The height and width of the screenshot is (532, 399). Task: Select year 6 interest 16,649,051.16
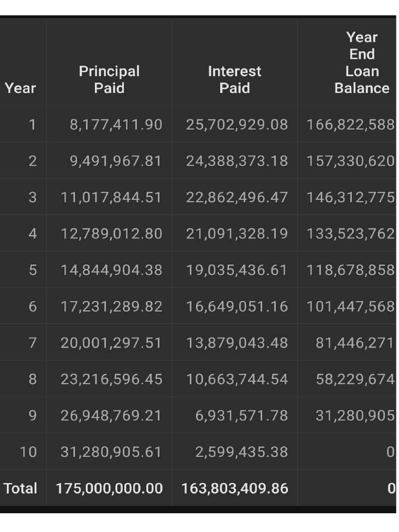click(237, 307)
